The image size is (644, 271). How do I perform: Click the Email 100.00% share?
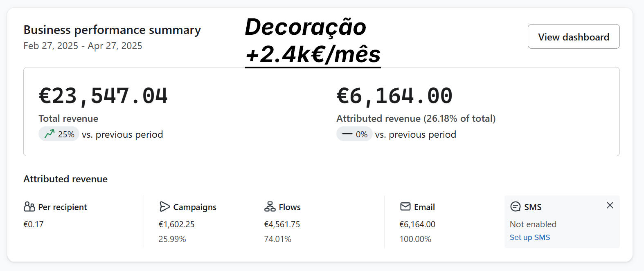click(415, 239)
